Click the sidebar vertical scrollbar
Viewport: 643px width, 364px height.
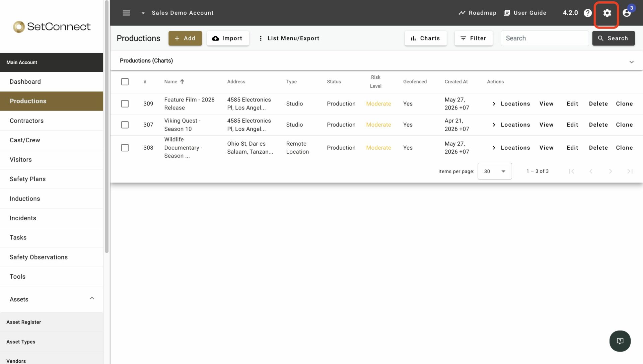(107, 127)
